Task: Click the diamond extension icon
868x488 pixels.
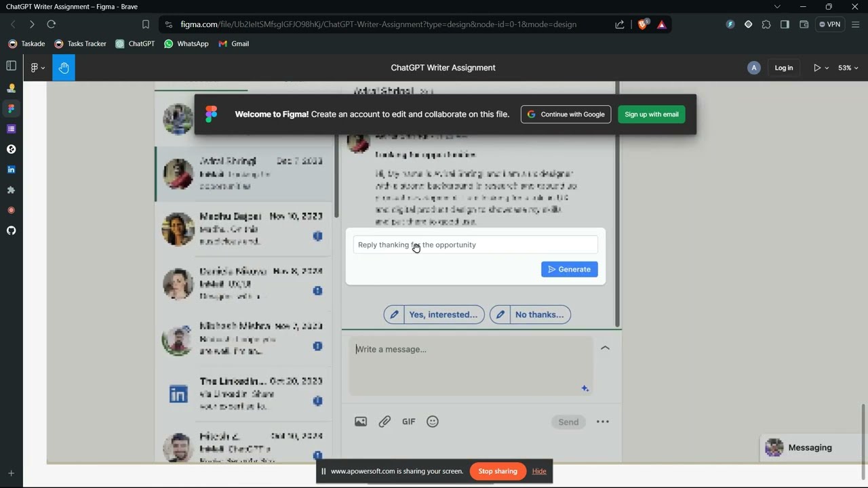Action: (748, 24)
